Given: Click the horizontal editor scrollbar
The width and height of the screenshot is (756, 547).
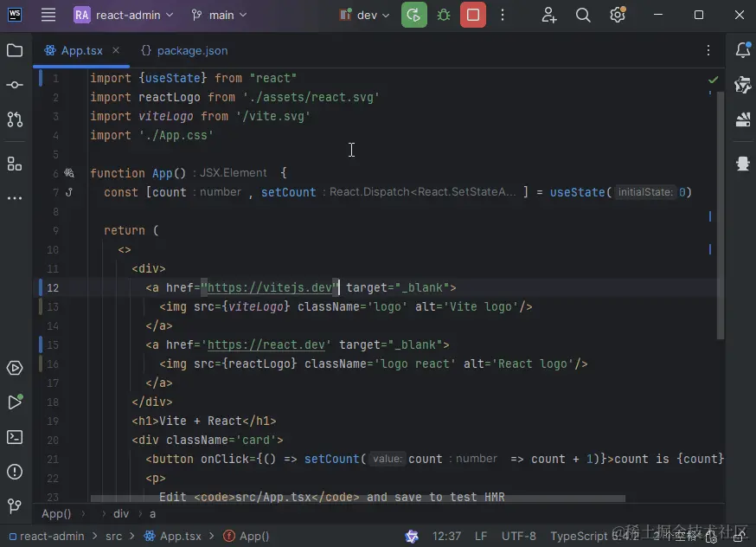Looking at the screenshot, I should 358,499.
